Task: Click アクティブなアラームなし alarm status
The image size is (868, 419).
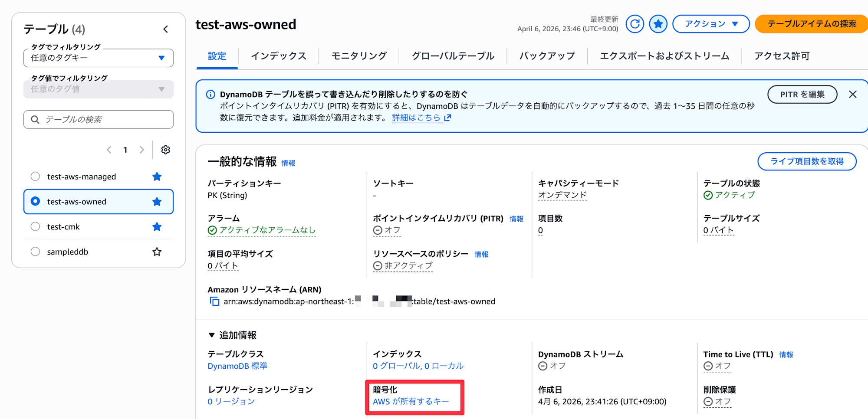Action: [x=262, y=230]
